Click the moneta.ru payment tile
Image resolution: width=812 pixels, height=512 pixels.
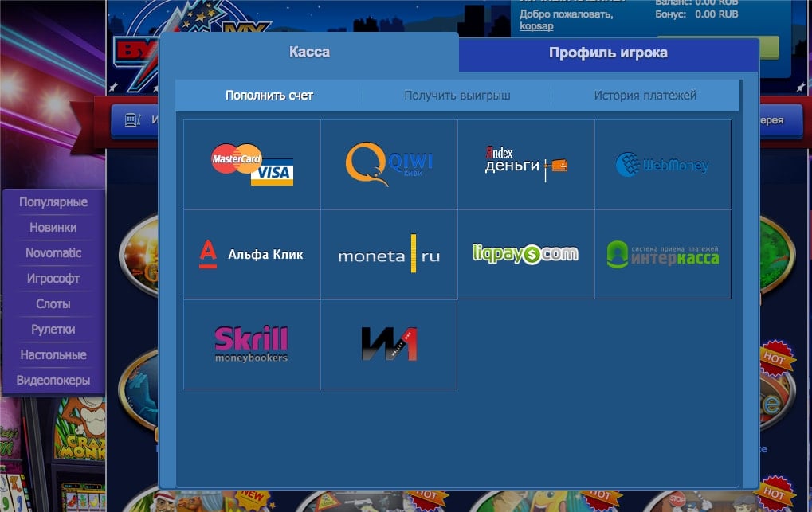tap(389, 255)
